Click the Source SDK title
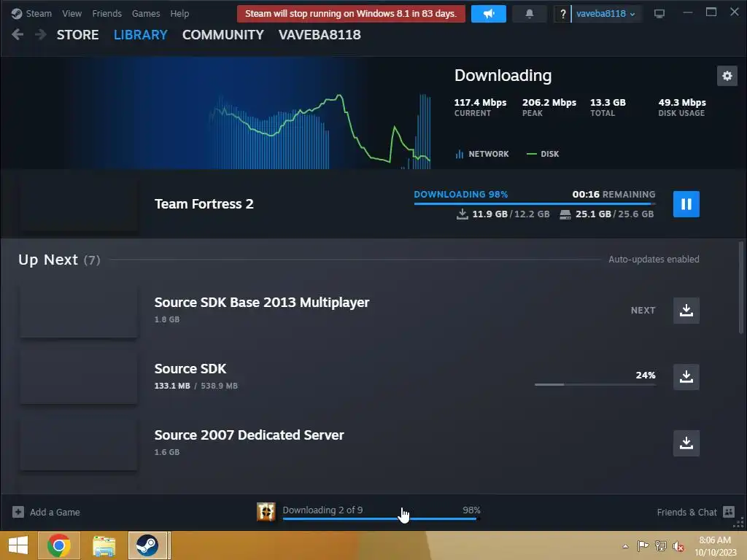This screenshot has height=560, width=747. tap(190, 368)
